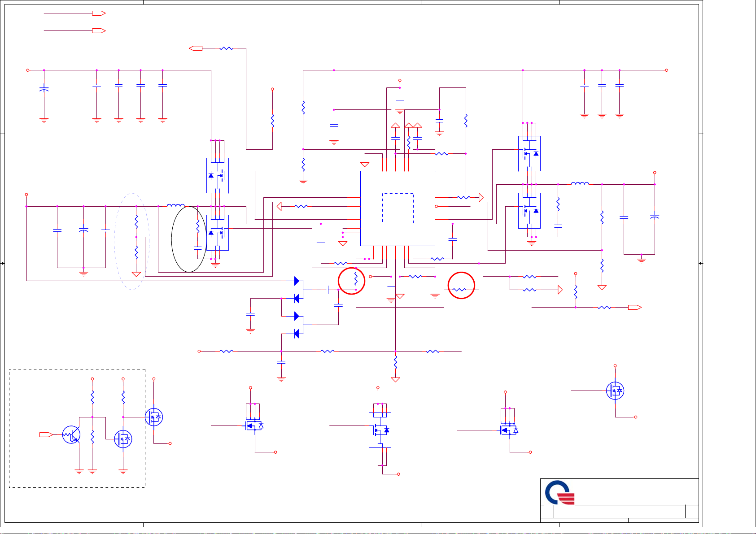Select the upper MOSFET package left of the IC
Image resolution: width=756 pixels, height=534 pixels.
pos(218,175)
